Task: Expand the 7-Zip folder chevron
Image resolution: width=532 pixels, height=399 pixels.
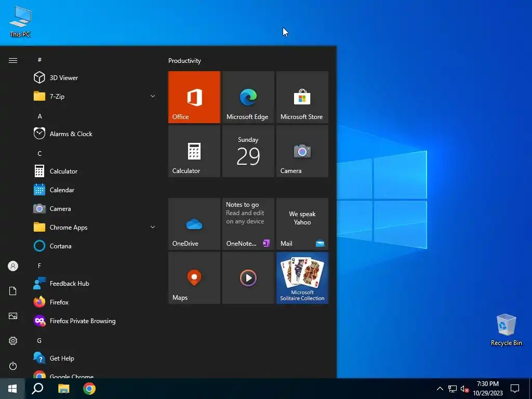Action: (153, 96)
